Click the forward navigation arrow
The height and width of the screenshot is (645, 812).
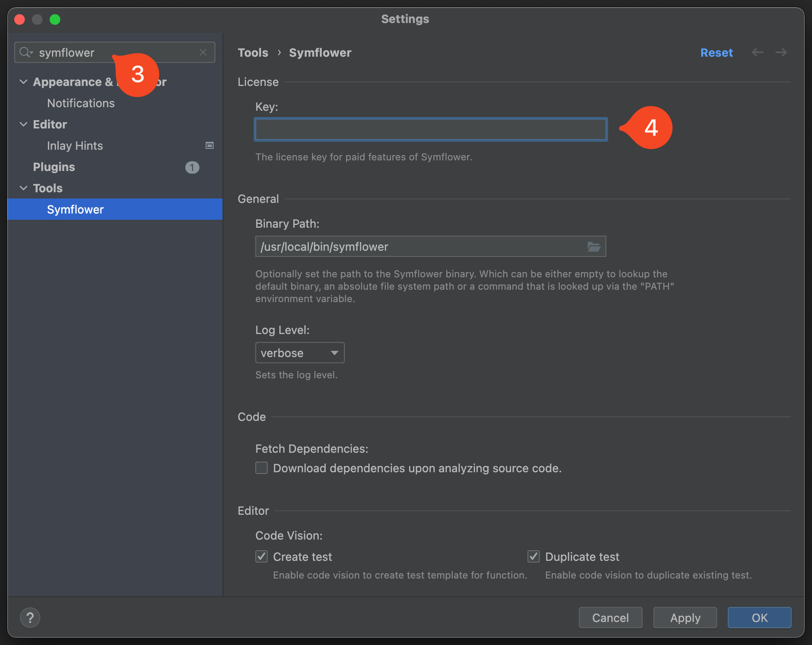[781, 52]
